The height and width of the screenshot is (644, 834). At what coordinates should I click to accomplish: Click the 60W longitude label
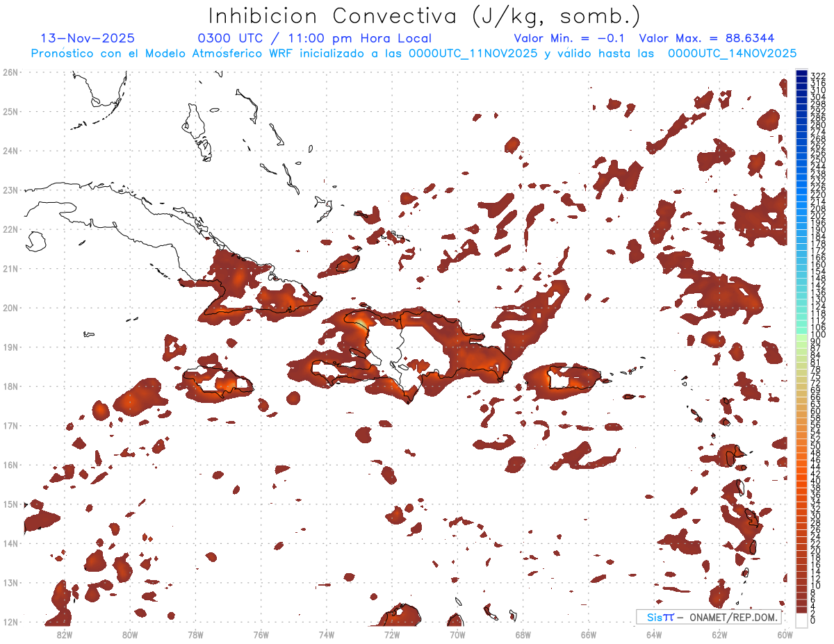pos(785,634)
